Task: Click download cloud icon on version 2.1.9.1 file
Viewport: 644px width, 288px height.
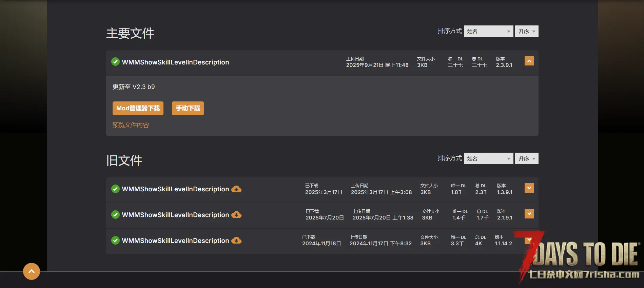Action: [236, 215]
